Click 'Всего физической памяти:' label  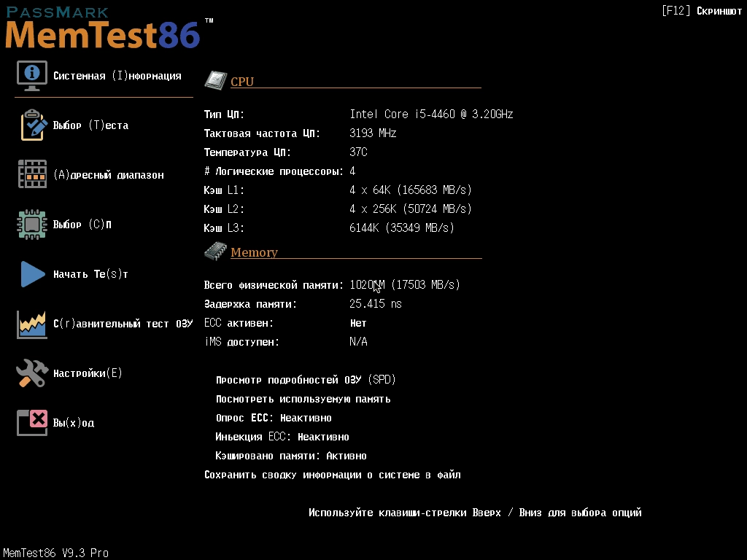coord(274,285)
